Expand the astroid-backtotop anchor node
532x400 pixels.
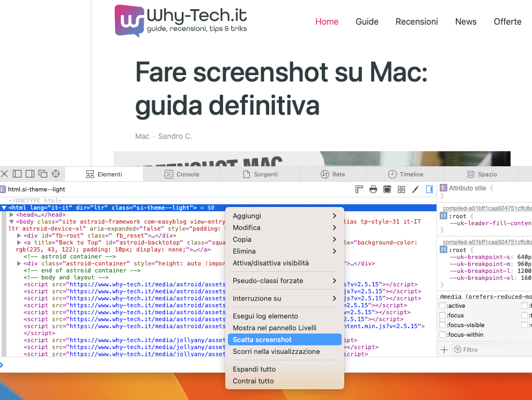[19, 242]
